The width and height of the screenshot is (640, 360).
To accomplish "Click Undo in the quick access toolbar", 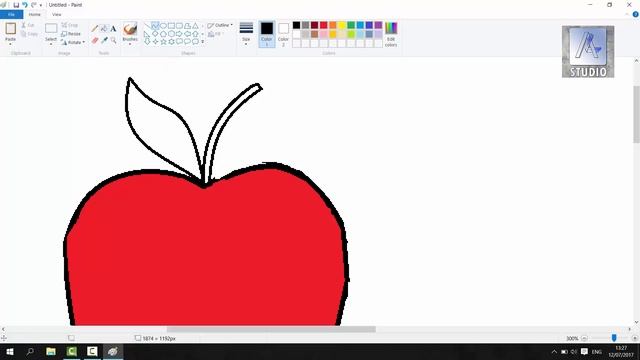I will [x=25, y=5].
